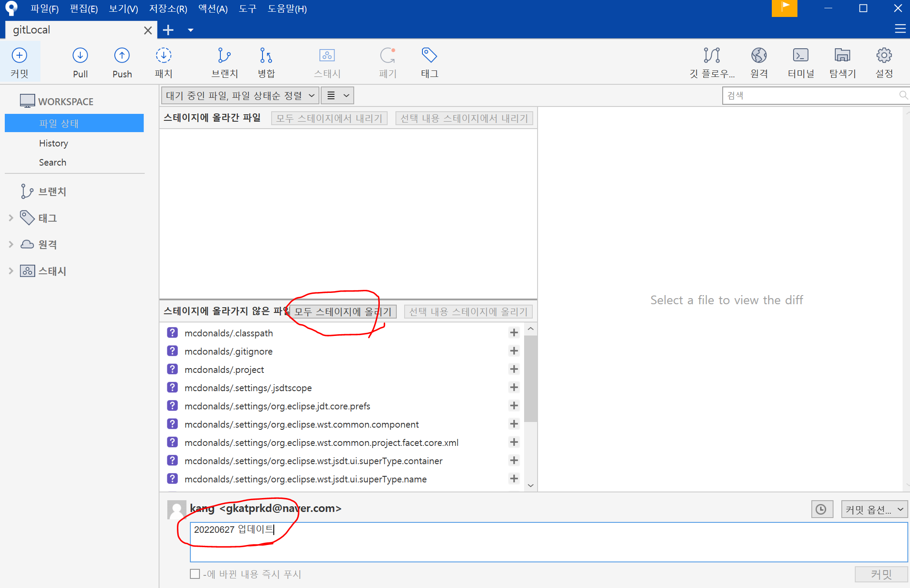Screen dimensions: 910x588
Task: Select History in the sidebar
Action: (x=53, y=143)
